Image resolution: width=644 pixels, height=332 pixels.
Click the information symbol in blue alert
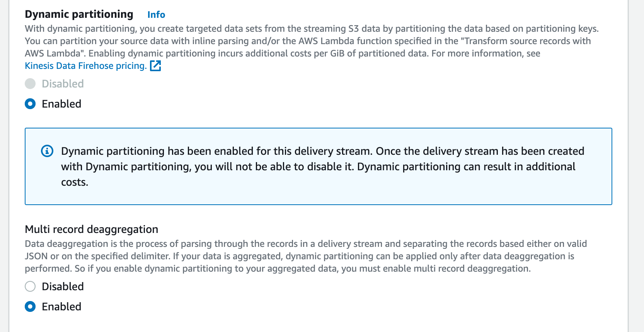pos(47,151)
